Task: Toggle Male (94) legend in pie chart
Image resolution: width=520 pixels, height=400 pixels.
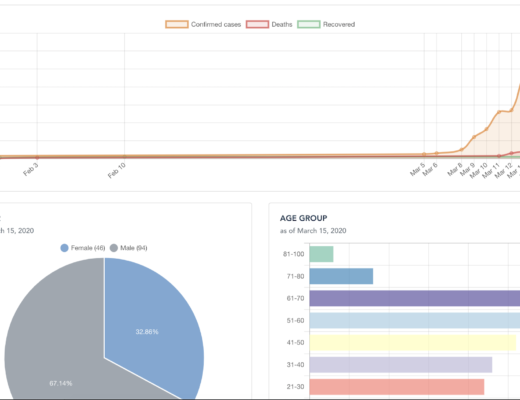Action: (129, 248)
